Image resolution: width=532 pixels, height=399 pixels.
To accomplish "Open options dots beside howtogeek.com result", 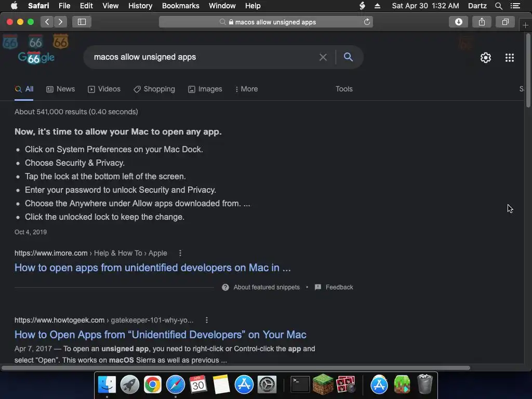I will [207, 320].
